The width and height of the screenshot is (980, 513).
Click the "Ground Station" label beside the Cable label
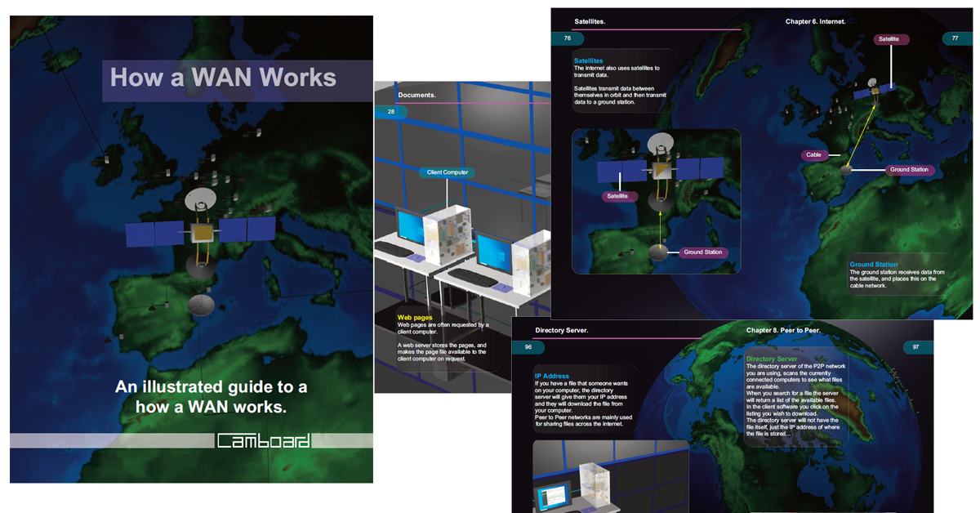coord(909,170)
